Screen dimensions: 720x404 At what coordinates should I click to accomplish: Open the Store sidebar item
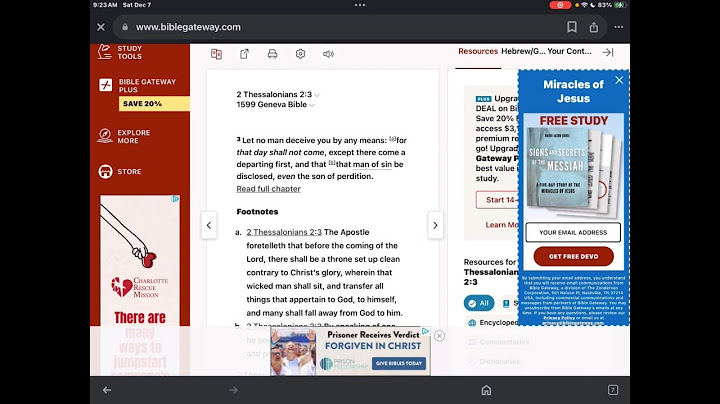[x=119, y=171]
